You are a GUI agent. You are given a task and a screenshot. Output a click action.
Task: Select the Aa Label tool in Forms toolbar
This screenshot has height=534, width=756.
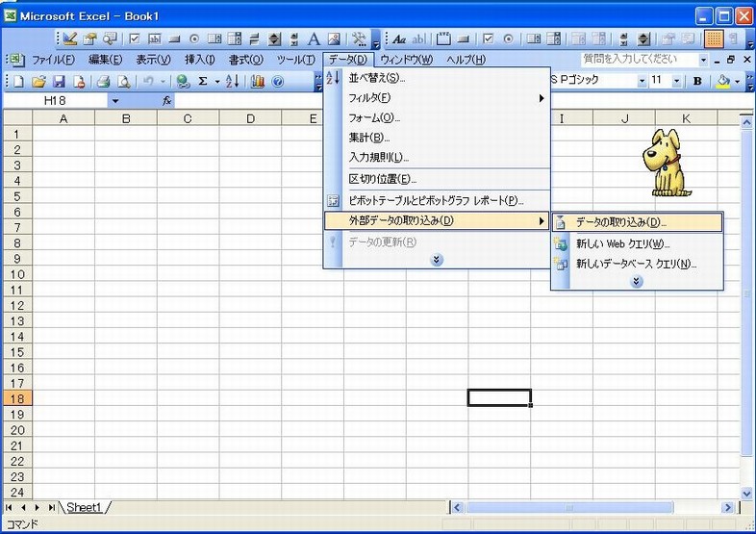[x=399, y=38]
